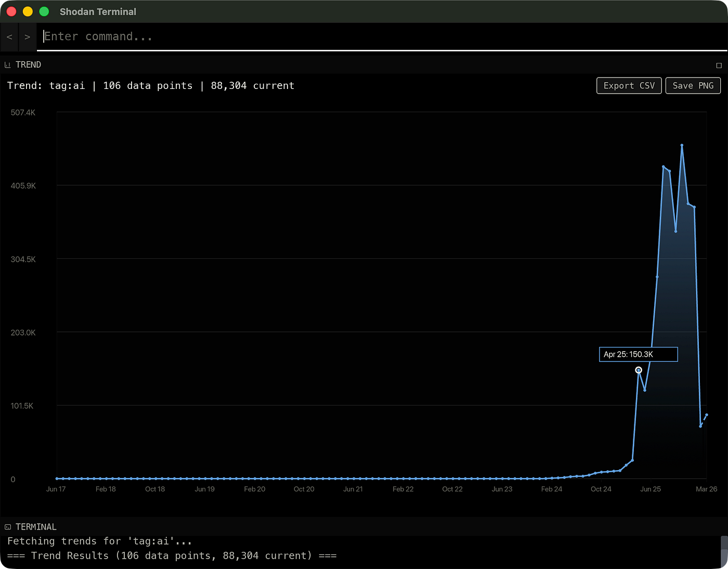
Task: Close the Shodan Terminal window
Action: (11, 11)
